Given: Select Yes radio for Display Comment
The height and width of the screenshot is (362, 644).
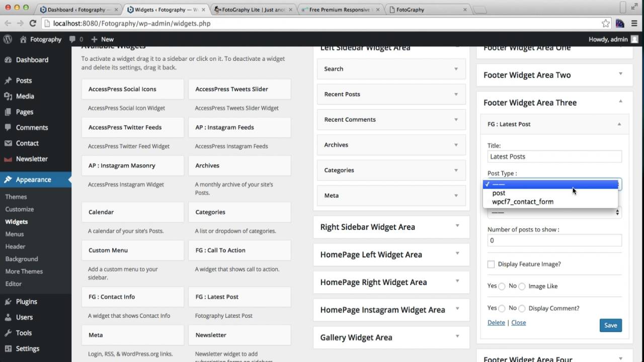Looking at the screenshot, I should coord(502,308).
